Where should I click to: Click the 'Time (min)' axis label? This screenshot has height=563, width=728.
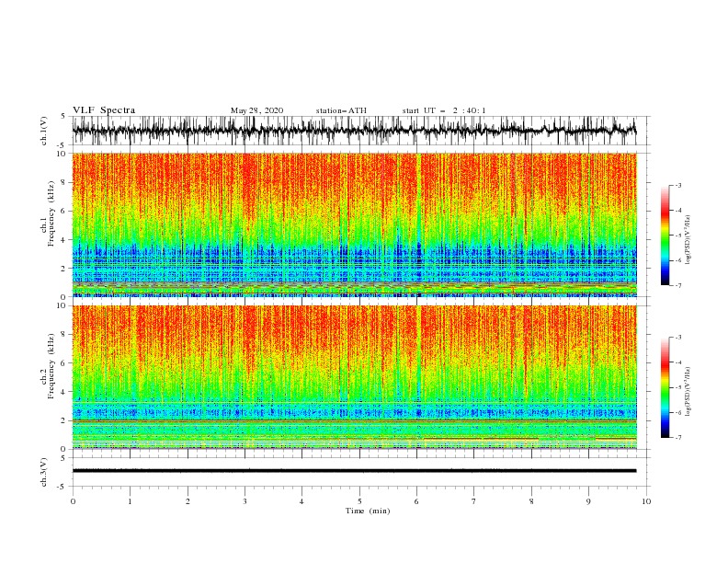[x=368, y=511]
